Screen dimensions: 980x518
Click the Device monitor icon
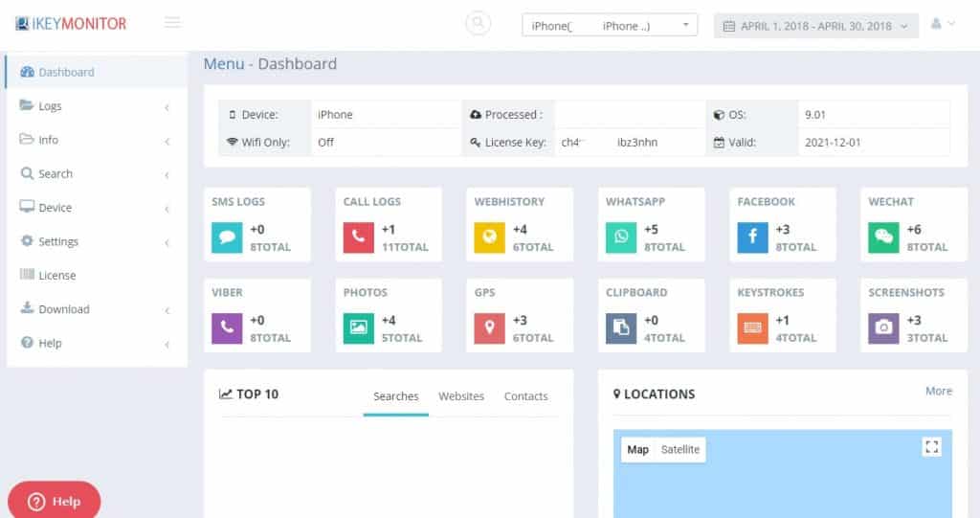tap(27, 207)
